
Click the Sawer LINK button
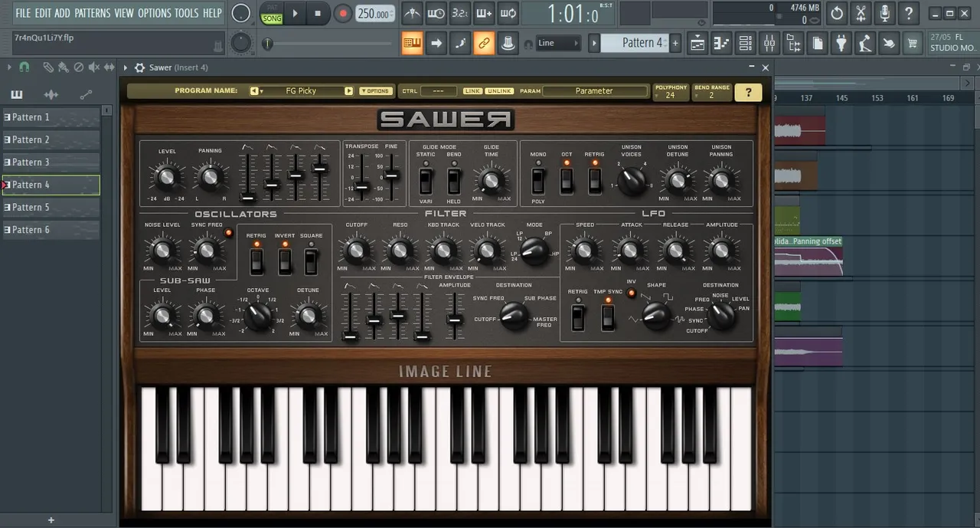pyautogui.click(x=472, y=91)
